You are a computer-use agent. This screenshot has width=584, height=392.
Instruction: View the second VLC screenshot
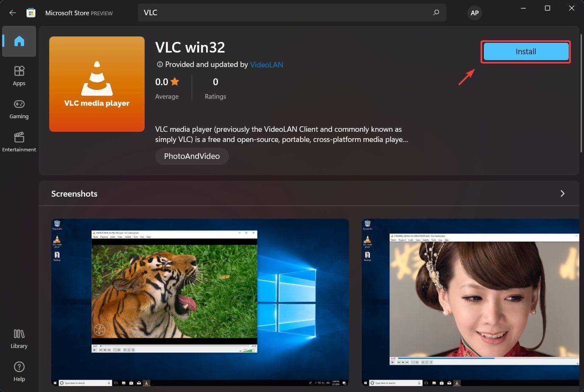point(470,302)
